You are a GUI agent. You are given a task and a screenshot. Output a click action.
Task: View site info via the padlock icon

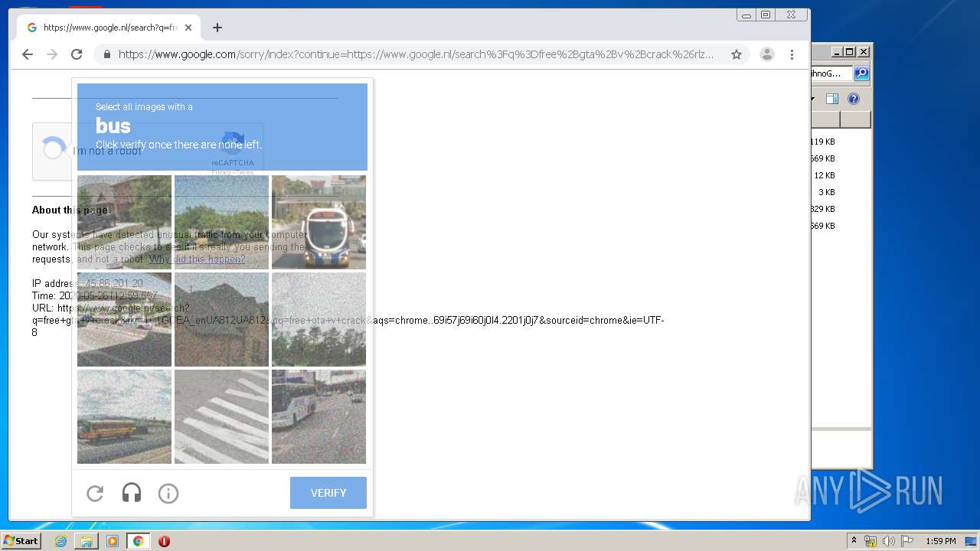coord(106,54)
